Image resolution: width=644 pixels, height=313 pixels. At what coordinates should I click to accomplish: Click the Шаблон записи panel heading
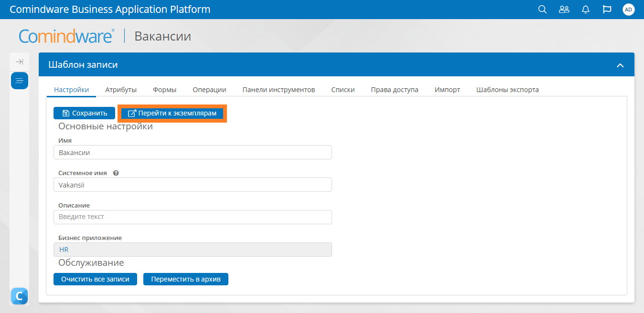(x=83, y=65)
